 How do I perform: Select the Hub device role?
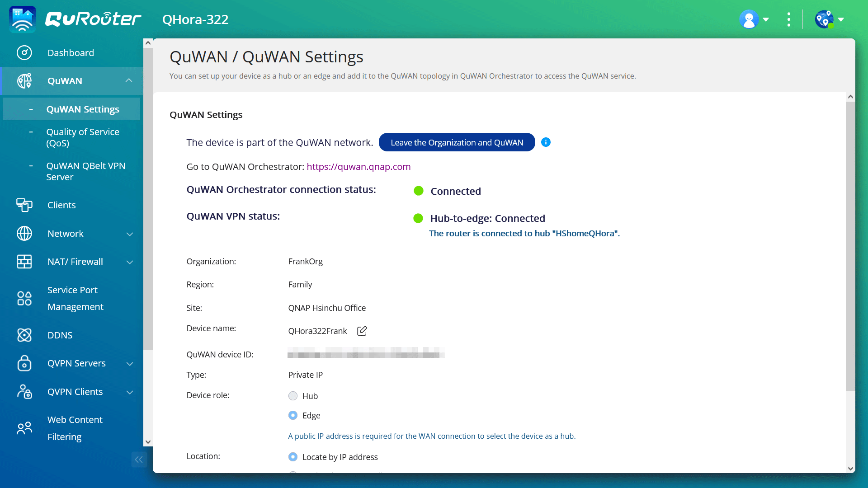[x=293, y=396]
